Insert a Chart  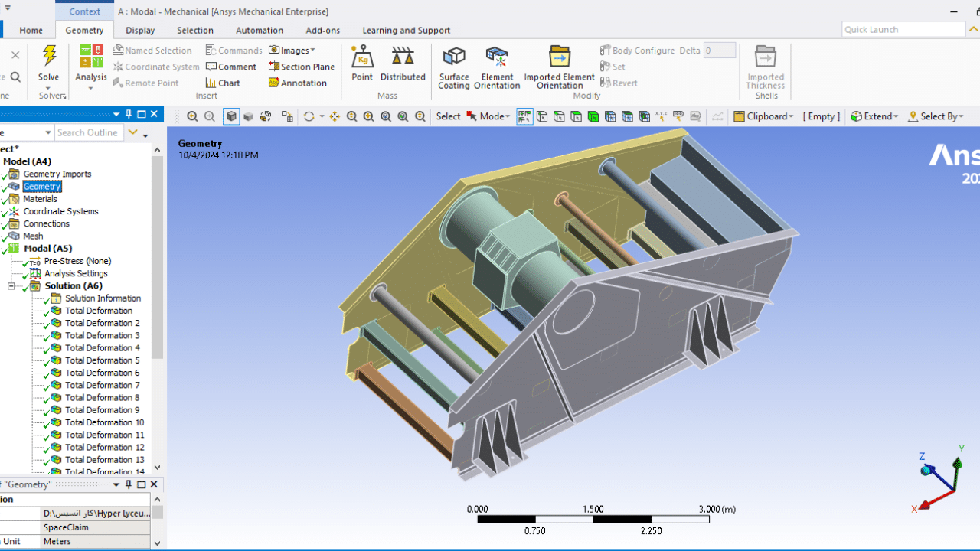pos(223,83)
